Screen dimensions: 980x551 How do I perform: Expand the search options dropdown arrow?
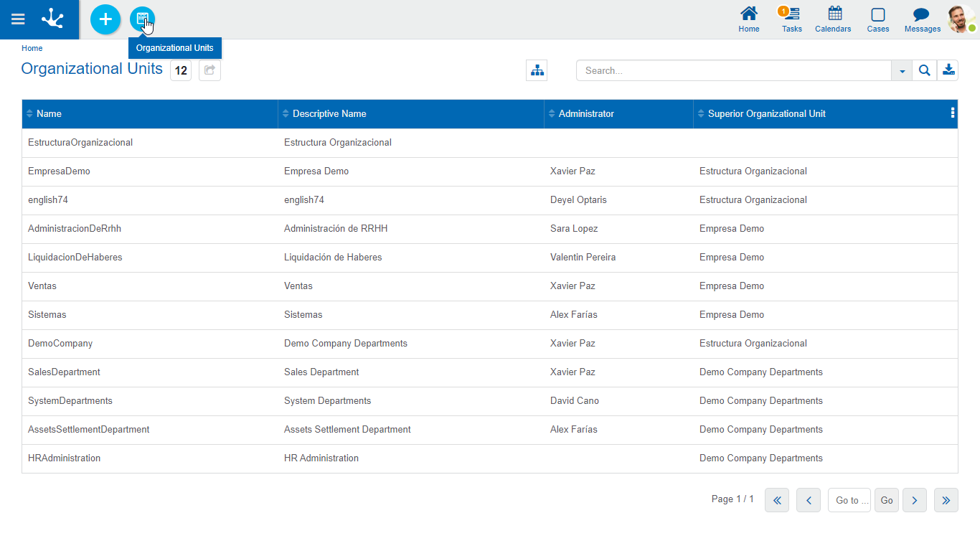click(902, 70)
